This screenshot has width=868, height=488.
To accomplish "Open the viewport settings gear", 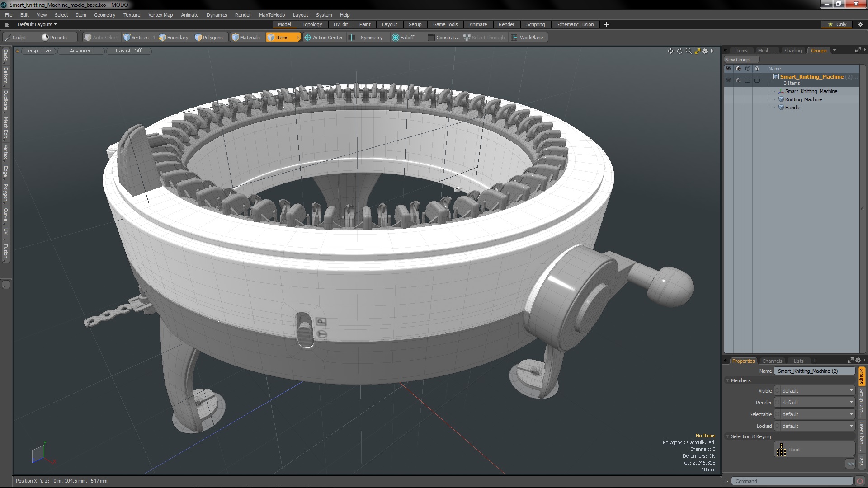I will pyautogui.click(x=705, y=51).
